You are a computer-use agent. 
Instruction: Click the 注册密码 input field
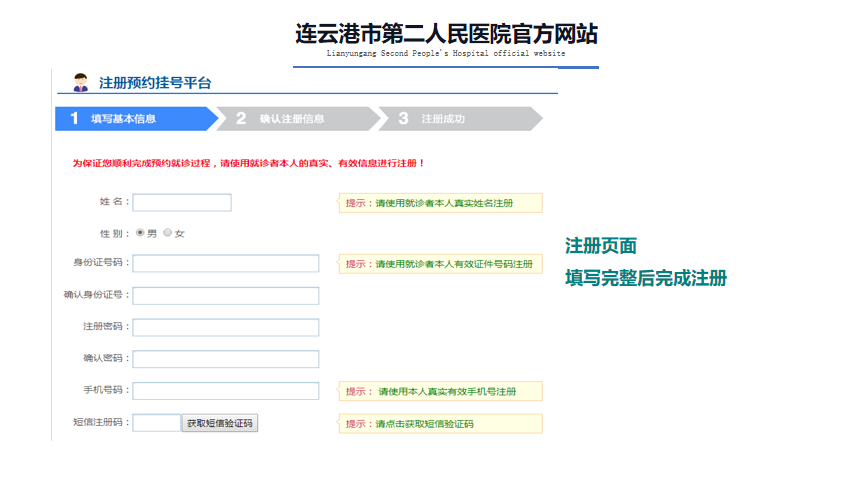[x=225, y=328]
